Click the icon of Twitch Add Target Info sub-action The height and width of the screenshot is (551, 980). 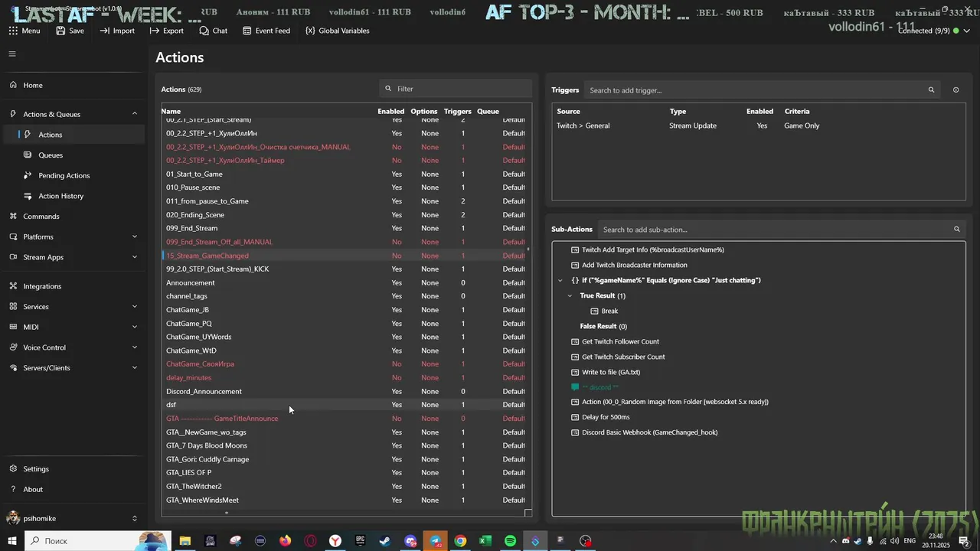(x=576, y=249)
